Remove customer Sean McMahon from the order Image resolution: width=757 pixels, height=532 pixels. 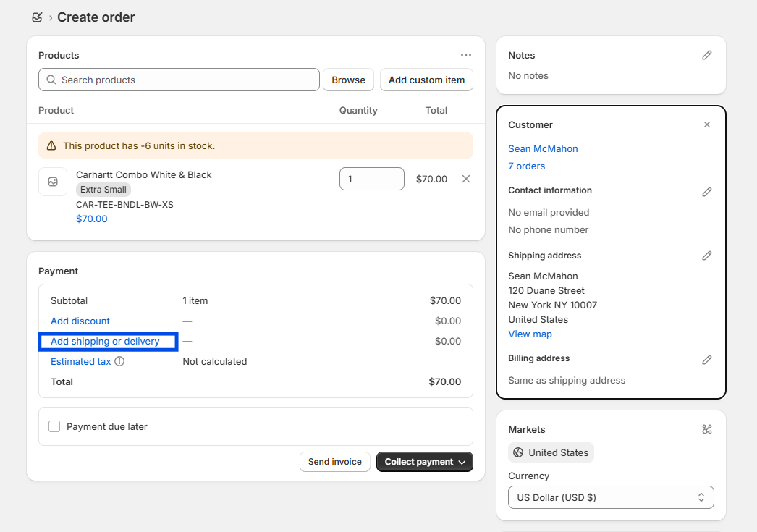point(707,124)
